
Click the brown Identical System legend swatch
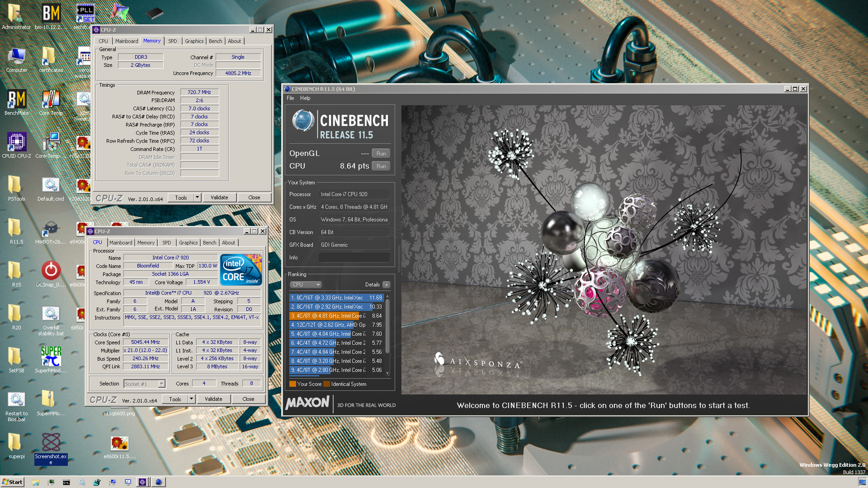pos(327,384)
